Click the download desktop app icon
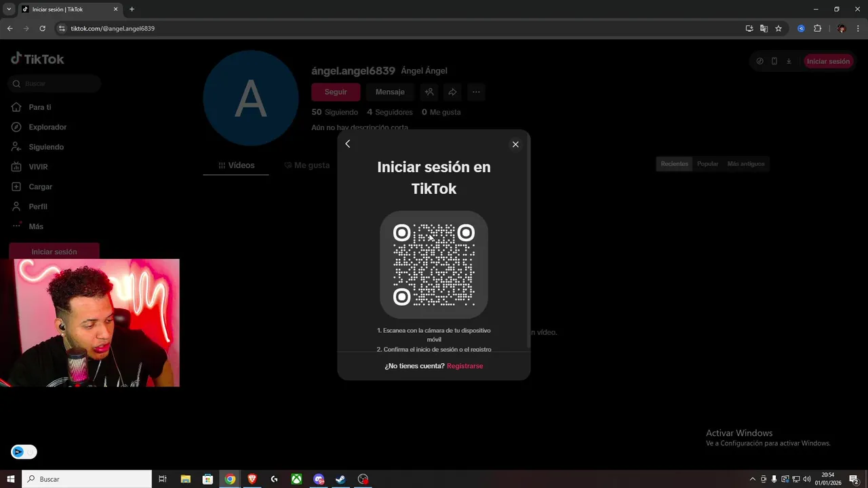This screenshot has width=868, height=488. pyautogui.click(x=789, y=61)
